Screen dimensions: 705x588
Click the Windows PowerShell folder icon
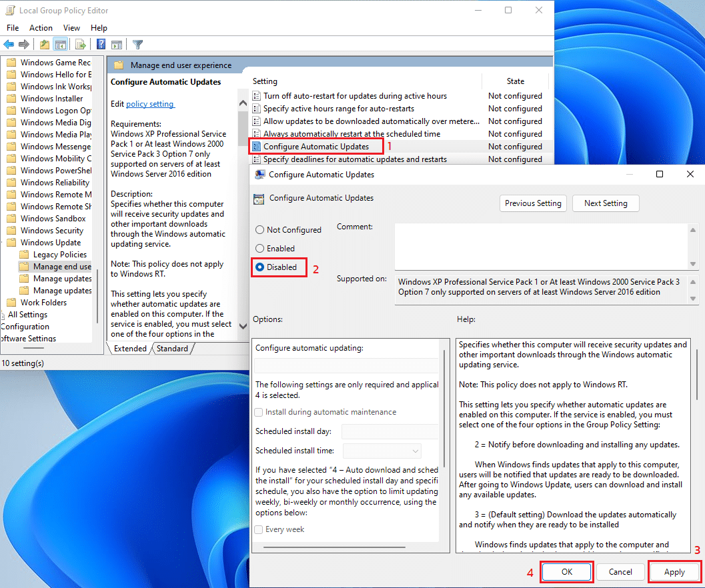coord(12,171)
